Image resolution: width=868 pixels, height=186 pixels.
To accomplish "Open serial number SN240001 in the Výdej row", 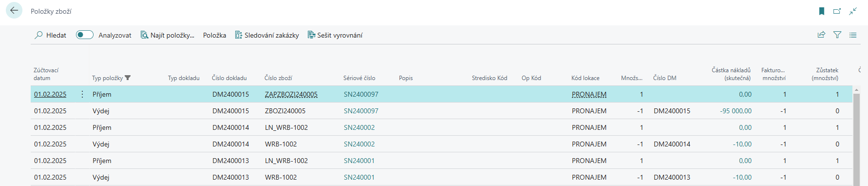I will click(359, 177).
